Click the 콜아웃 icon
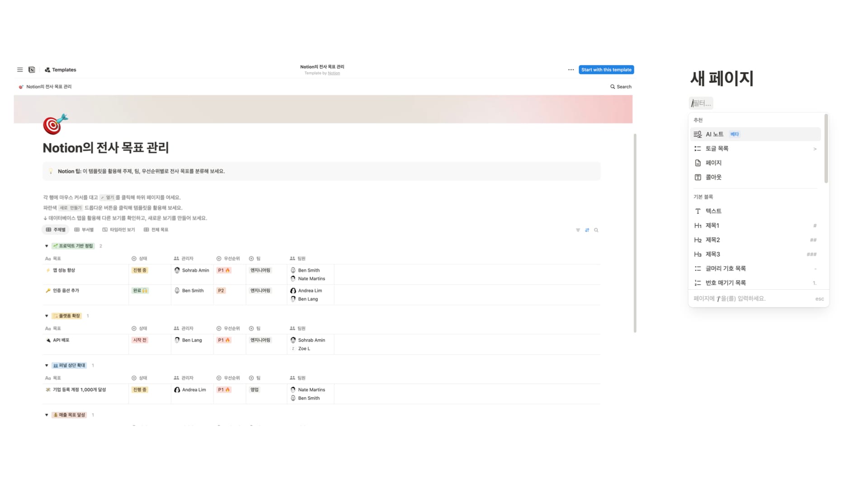The image size is (868, 488). pyautogui.click(x=698, y=177)
